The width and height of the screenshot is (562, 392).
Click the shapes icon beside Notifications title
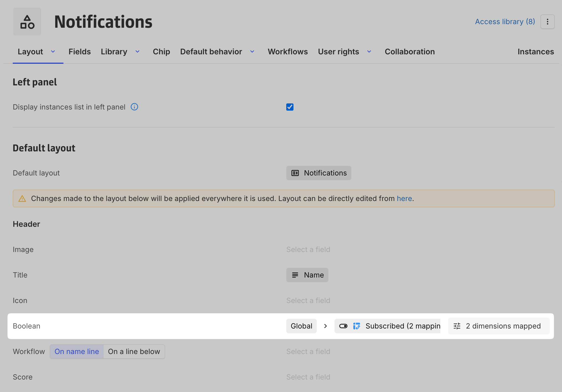[27, 22]
